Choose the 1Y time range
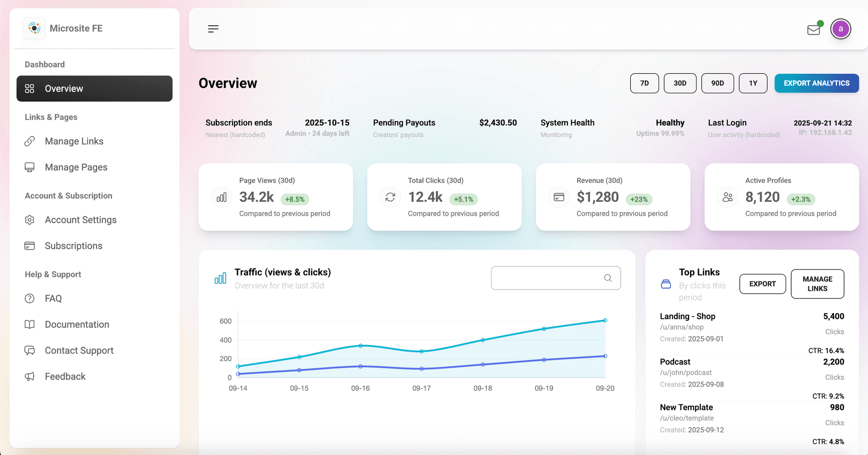This screenshot has height=455, width=868. pos(753,83)
